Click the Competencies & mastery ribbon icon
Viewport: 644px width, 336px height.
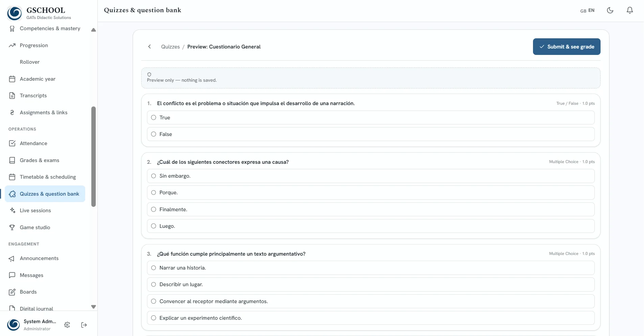pyautogui.click(x=12, y=28)
